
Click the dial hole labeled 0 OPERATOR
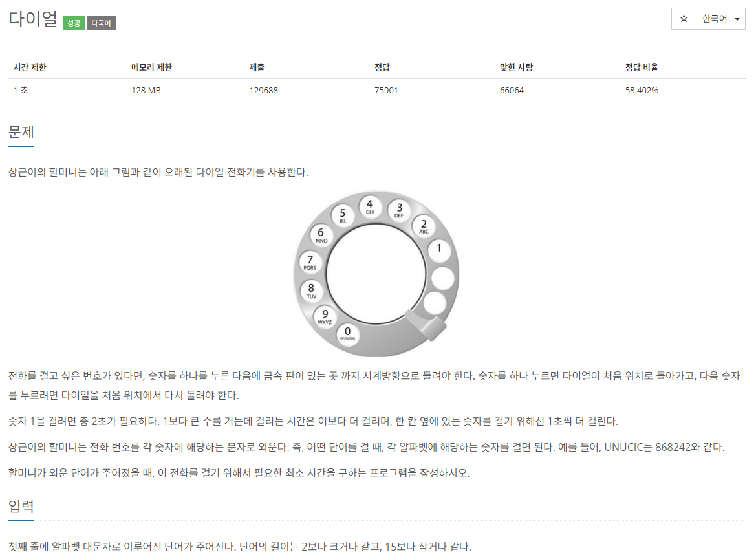tap(348, 333)
